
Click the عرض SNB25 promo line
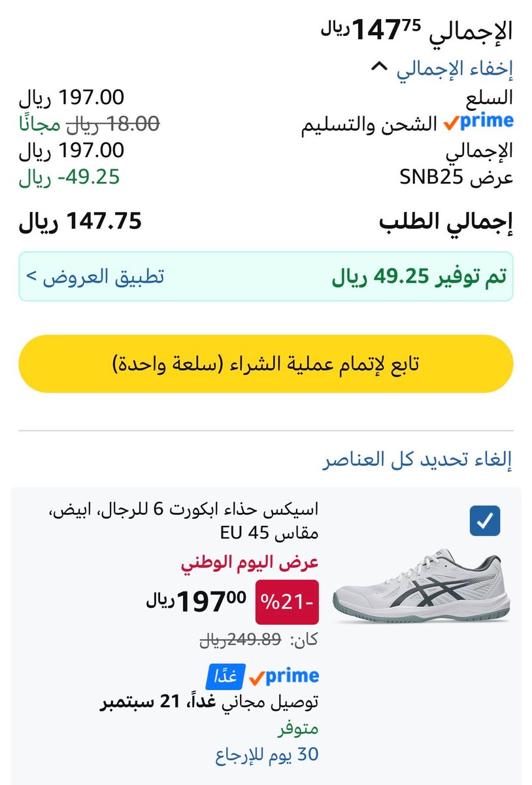(x=456, y=177)
